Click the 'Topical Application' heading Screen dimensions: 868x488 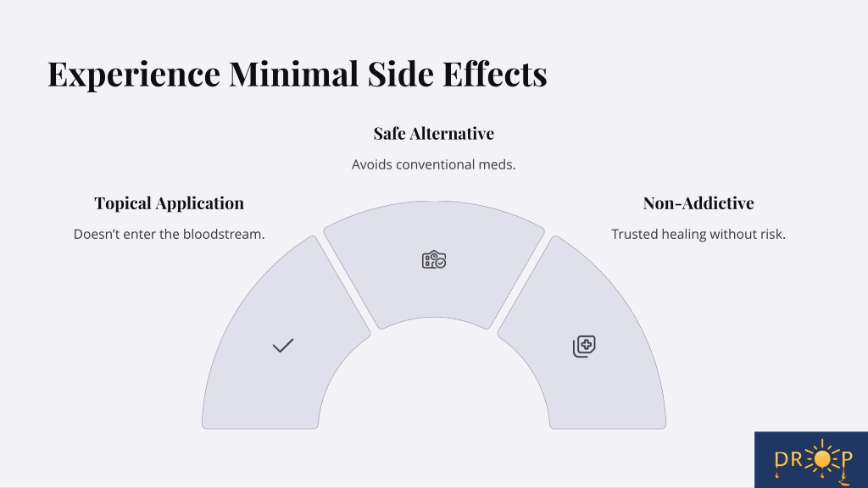pos(169,203)
